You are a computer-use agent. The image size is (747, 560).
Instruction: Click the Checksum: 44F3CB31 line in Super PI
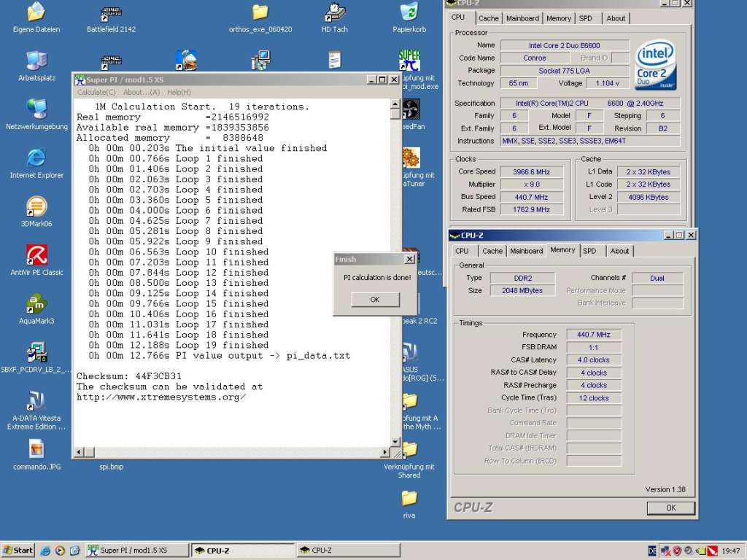(129, 376)
